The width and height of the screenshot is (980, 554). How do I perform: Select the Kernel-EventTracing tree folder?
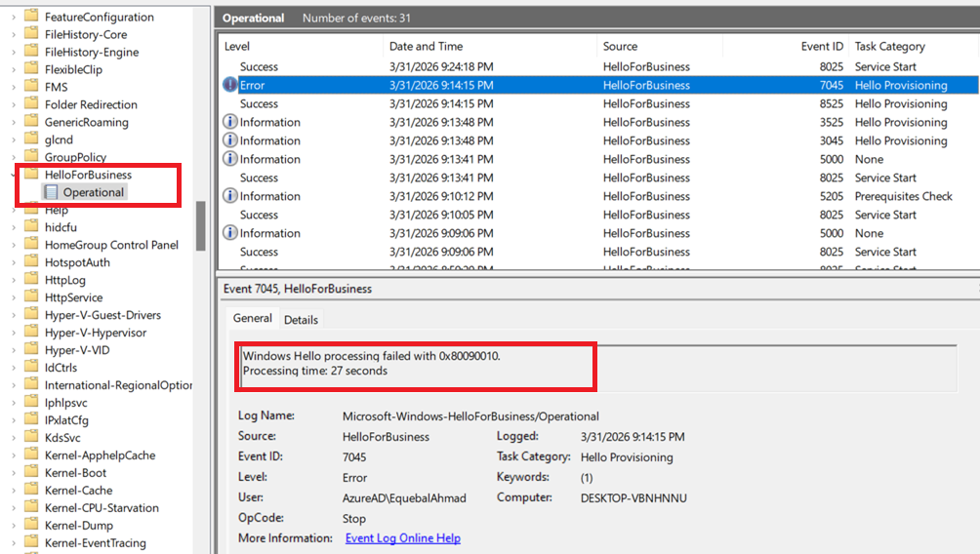pos(95,542)
